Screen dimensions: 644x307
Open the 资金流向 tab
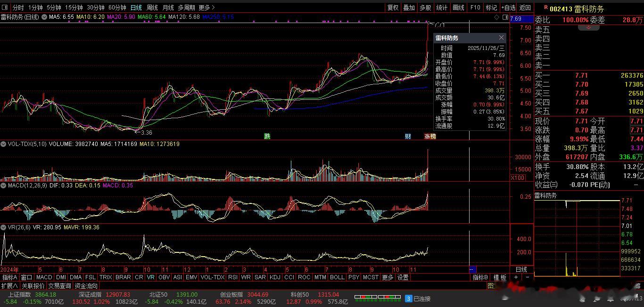[x=86, y=286]
